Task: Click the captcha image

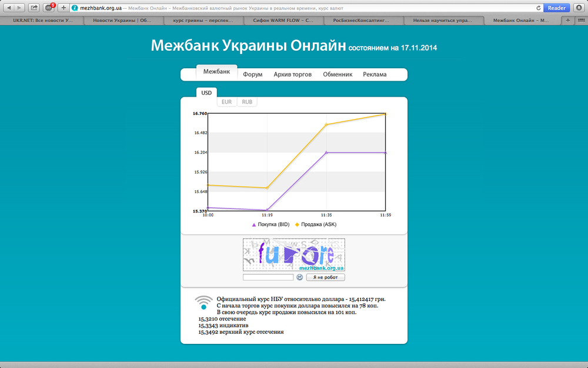Action: pyautogui.click(x=293, y=254)
